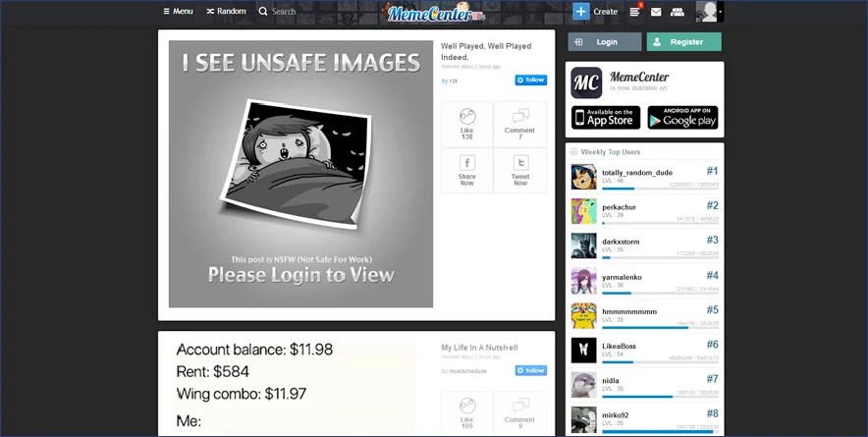
Task: Click username darkxstorm
Action: pyautogui.click(x=621, y=242)
